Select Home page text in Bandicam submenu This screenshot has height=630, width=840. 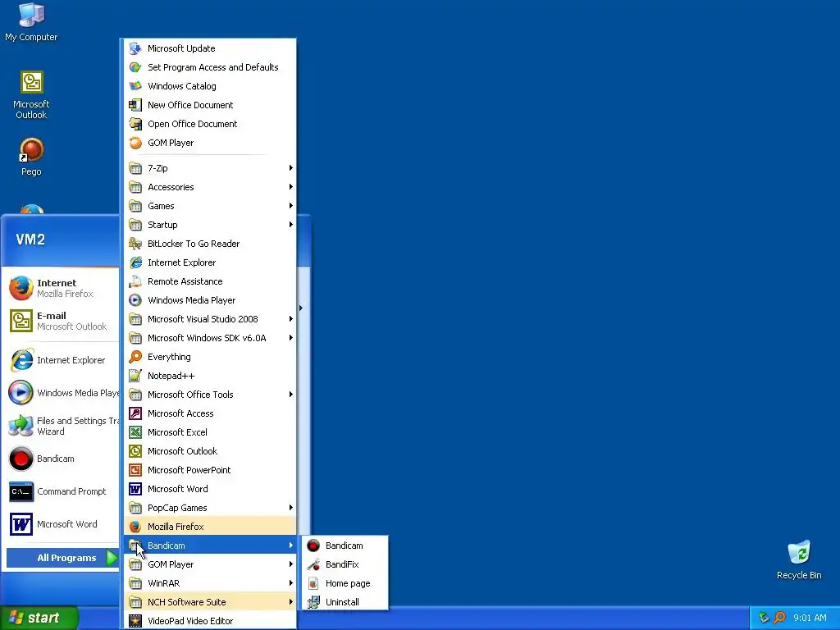point(348,583)
